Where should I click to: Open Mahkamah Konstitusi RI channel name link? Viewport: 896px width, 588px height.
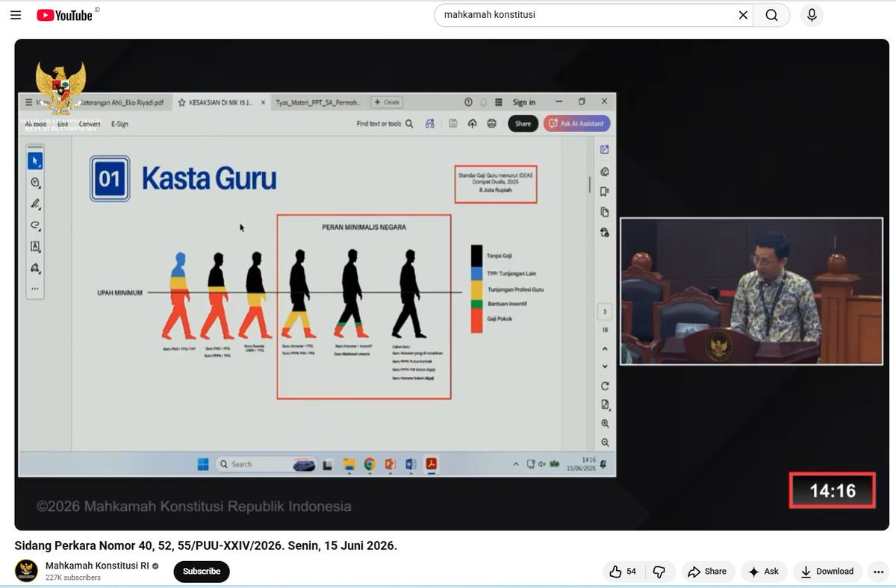pyautogui.click(x=98, y=566)
